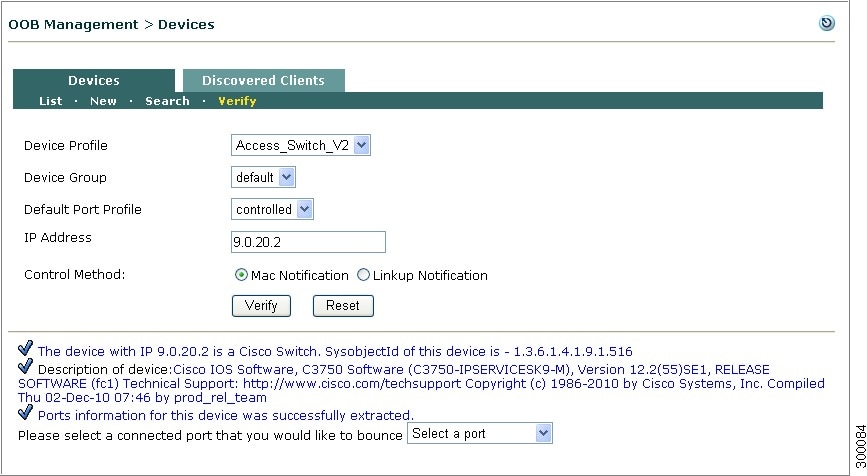
Task: Select the Mac Notification radio button
Action: pyautogui.click(x=241, y=275)
